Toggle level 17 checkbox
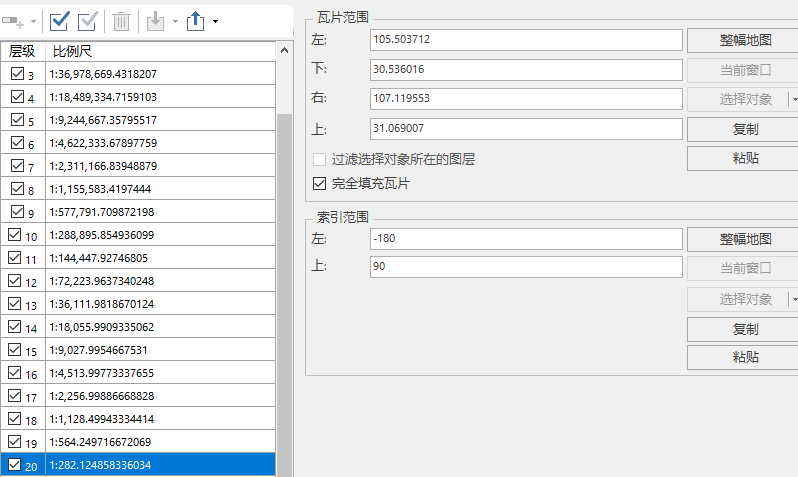The image size is (798, 477). pyautogui.click(x=14, y=395)
